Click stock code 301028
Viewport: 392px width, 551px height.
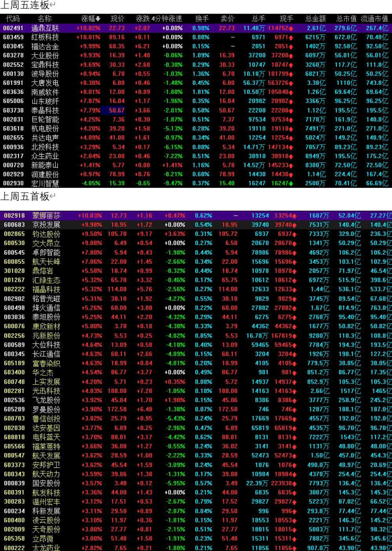pyautogui.click(x=14, y=271)
